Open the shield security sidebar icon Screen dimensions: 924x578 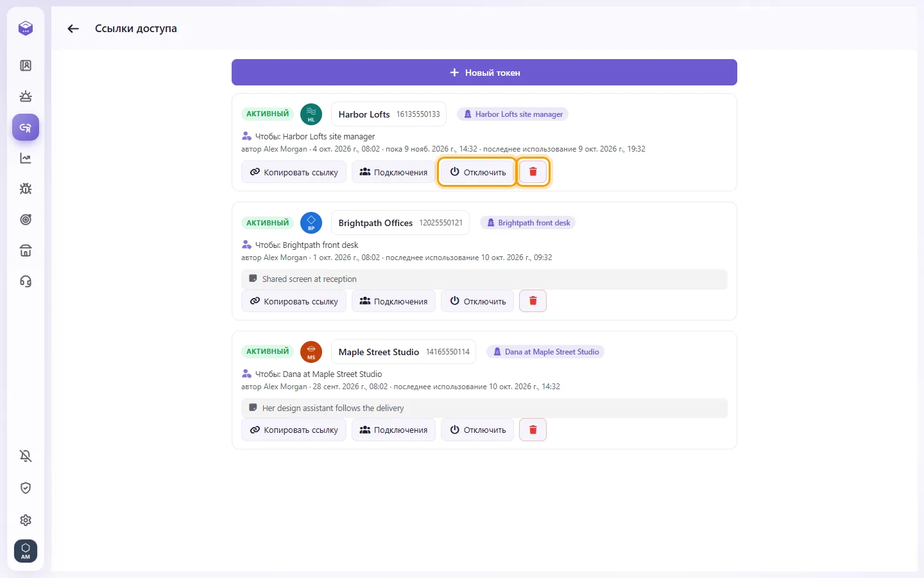tap(26, 488)
